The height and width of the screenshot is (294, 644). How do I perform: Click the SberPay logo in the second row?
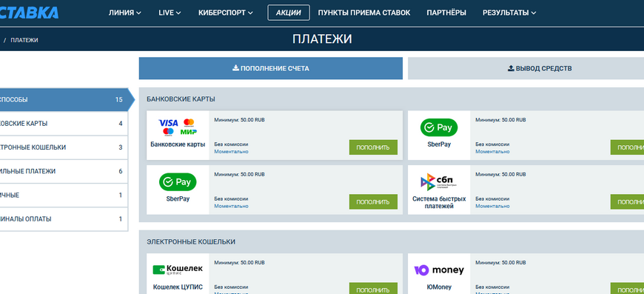178,182
